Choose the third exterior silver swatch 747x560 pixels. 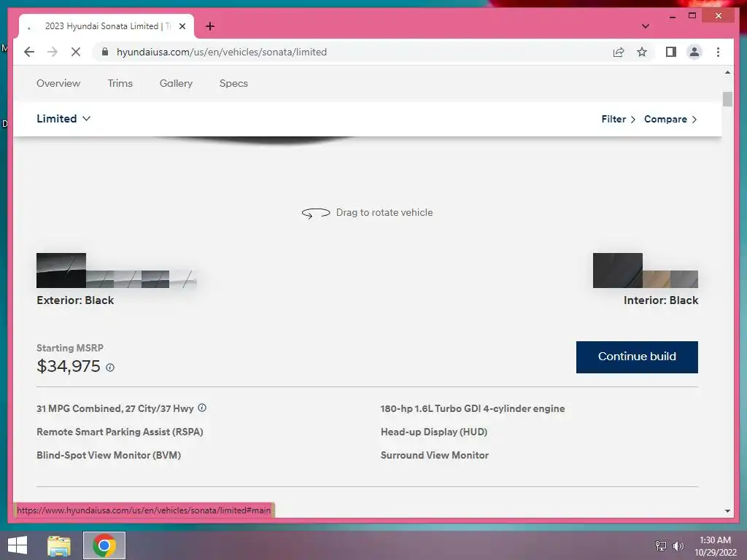coord(128,279)
